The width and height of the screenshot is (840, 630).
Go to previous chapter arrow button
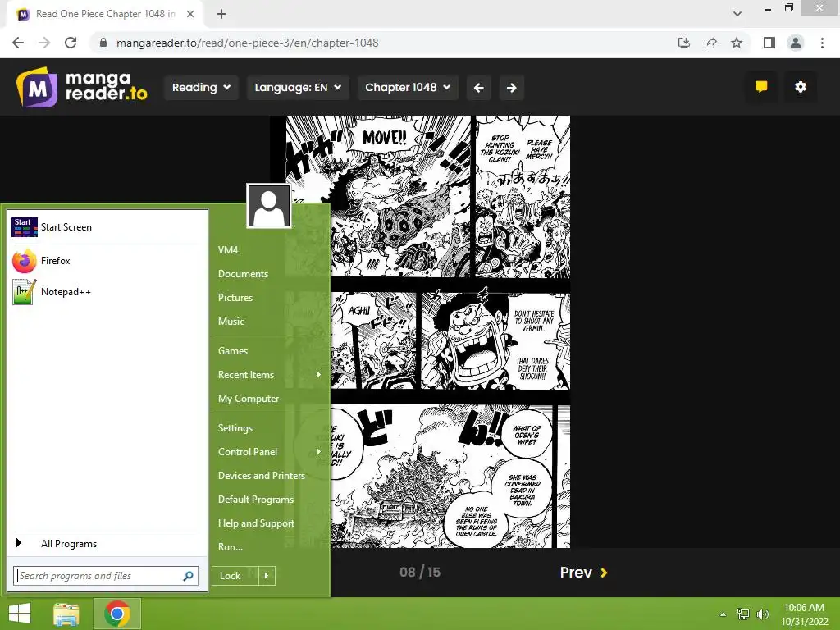479,88
